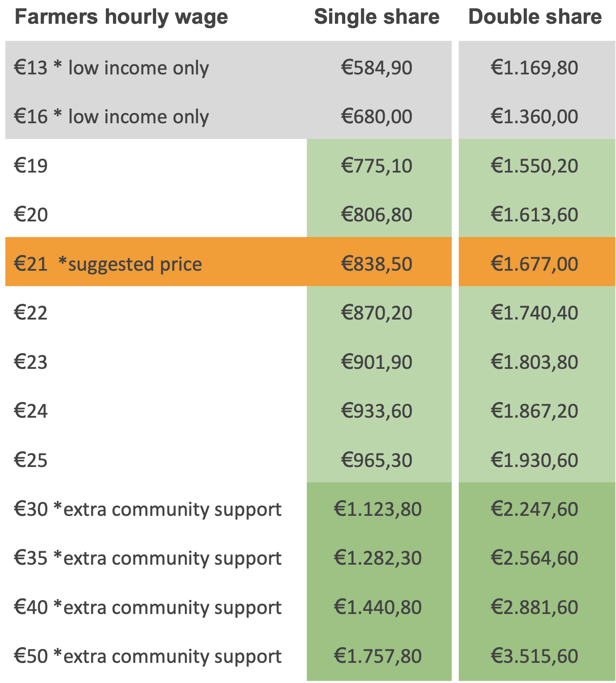The image size is (616, 683).
Task: Click the Single share column header
Action: pos(377,17)
